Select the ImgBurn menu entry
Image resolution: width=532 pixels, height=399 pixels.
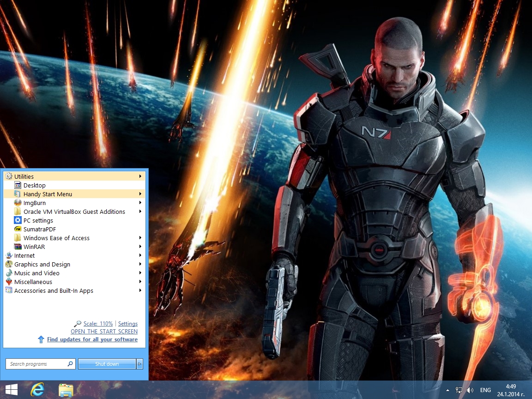74,203
